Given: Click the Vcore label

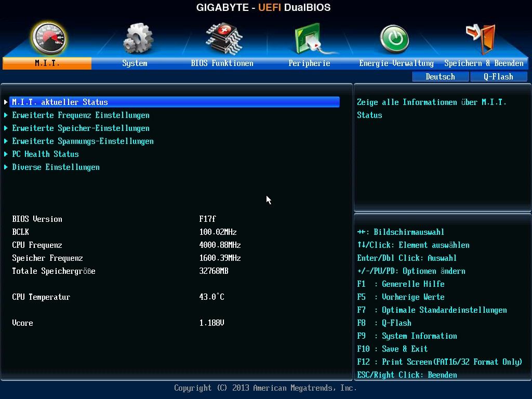Looking at the screenshot, I should [x=22, y=323].
